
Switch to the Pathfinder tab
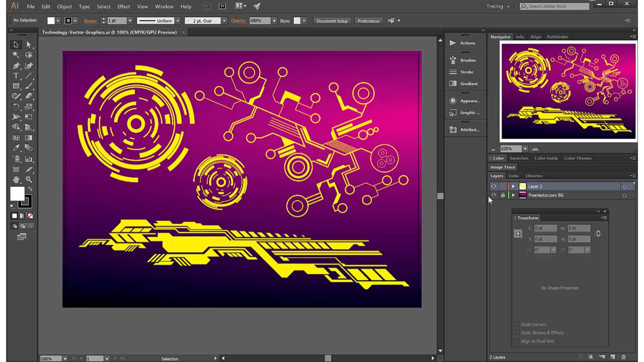pyautogui.click(x=557, y=37)
